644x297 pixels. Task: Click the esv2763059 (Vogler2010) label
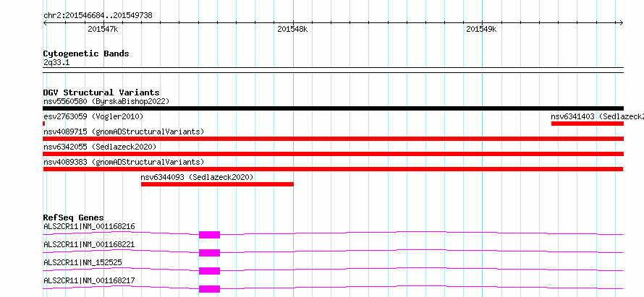93,117
